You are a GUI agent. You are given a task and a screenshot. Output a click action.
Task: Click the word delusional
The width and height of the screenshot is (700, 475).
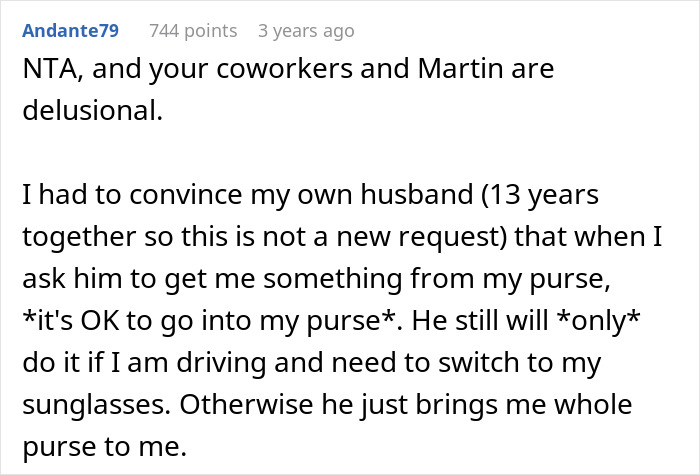90,110
